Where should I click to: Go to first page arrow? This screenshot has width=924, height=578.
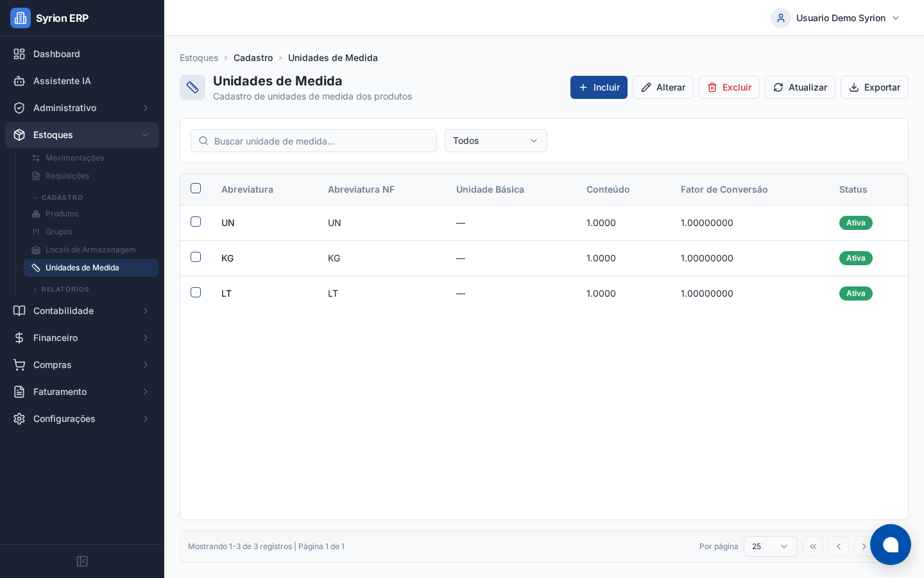pyautogui.click(x=813, y=547)
